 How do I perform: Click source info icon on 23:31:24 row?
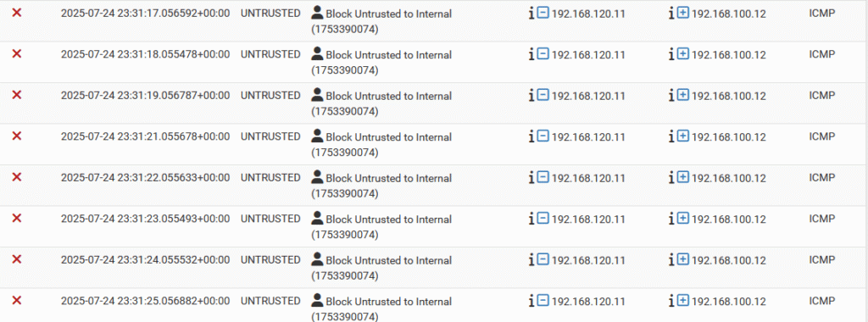[x=531, y=260]
